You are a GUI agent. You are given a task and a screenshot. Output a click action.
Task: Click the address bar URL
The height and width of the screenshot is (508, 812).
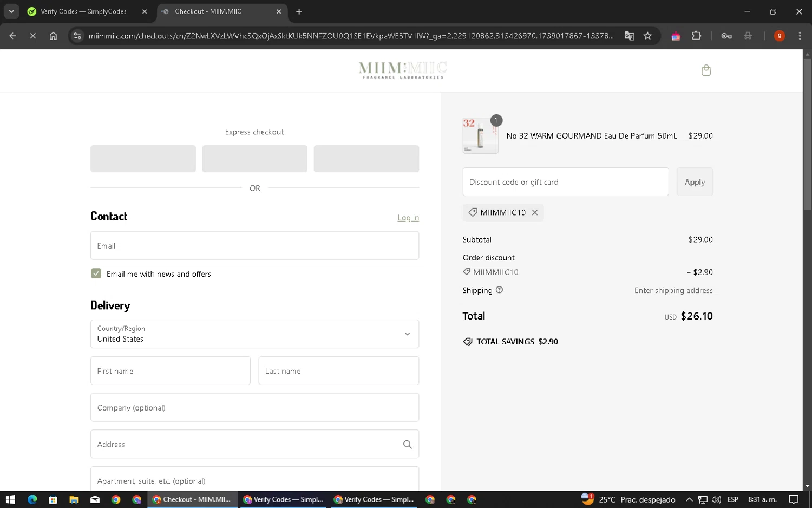click(351, 36)
